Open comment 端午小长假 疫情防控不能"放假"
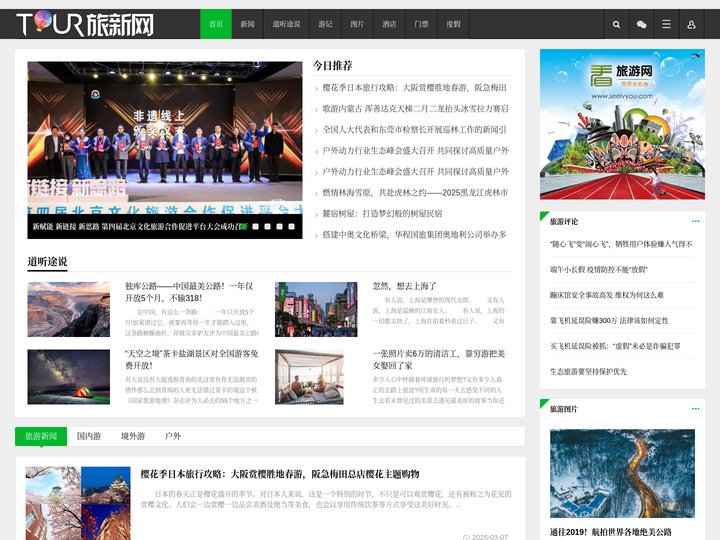The height and width of the screenshot is (540, 720). point(599,270)
